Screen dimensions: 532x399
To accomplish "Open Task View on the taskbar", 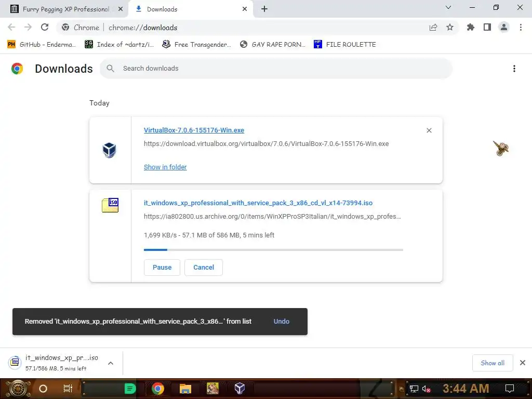I will pos(68,389).
